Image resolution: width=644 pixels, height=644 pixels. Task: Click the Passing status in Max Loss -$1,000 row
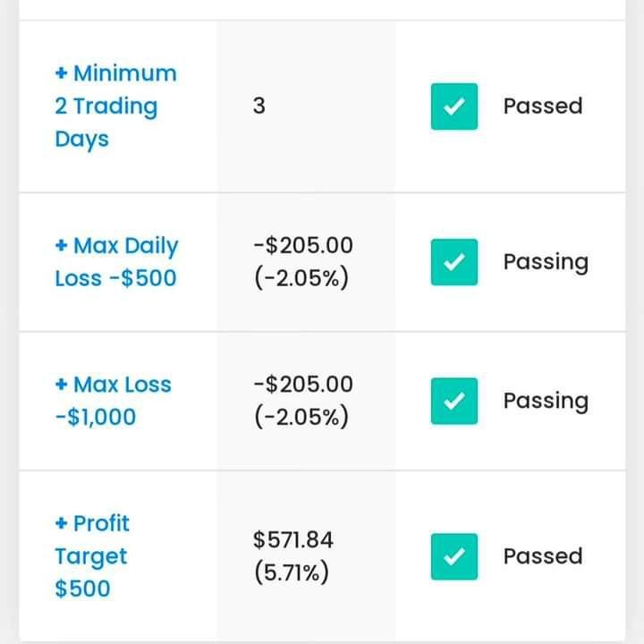(x=546, y=402)
